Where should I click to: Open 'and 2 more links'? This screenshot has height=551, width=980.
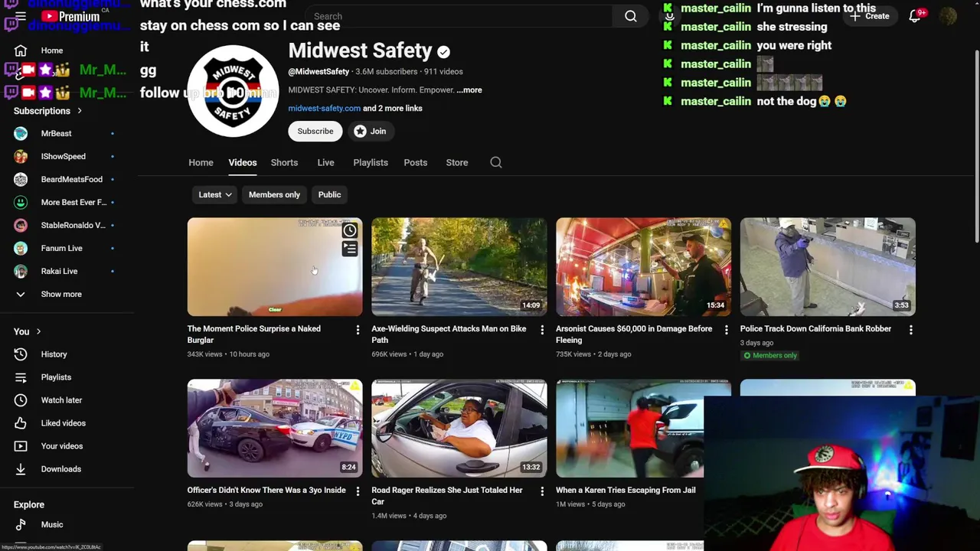(x=393, y=108)
